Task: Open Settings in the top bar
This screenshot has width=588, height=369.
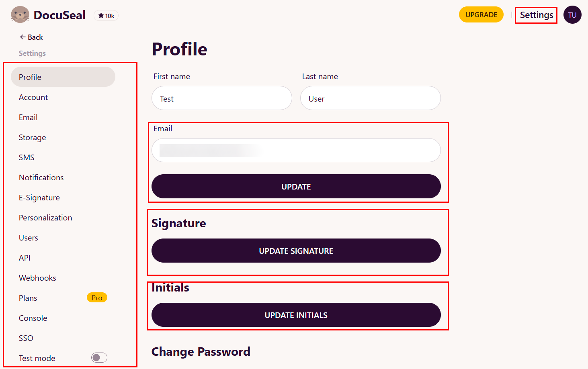Action: pyautogui.click(x=536, y=14)
